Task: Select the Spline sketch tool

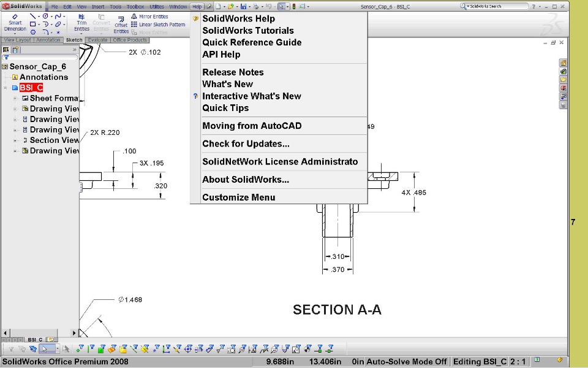Action: click(x=58, y=16)
